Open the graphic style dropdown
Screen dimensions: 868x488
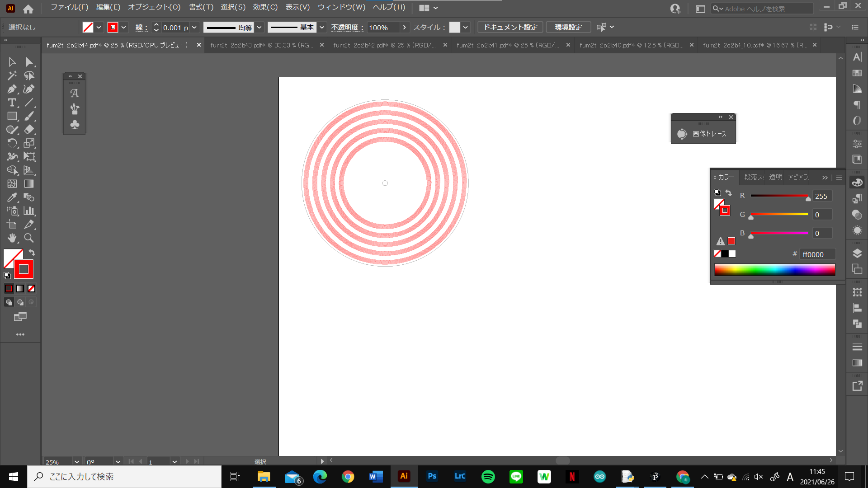pyautogui.click(x=466, y=28)
